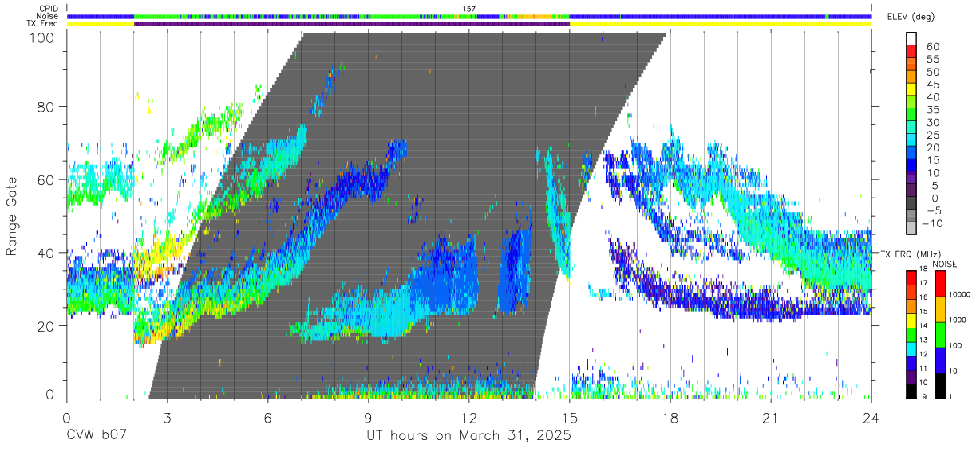The height and width of the screenshot is (452, 980).
Task: Click the '45' label on ELEV colorbar
Action: (x=932, y=85)
